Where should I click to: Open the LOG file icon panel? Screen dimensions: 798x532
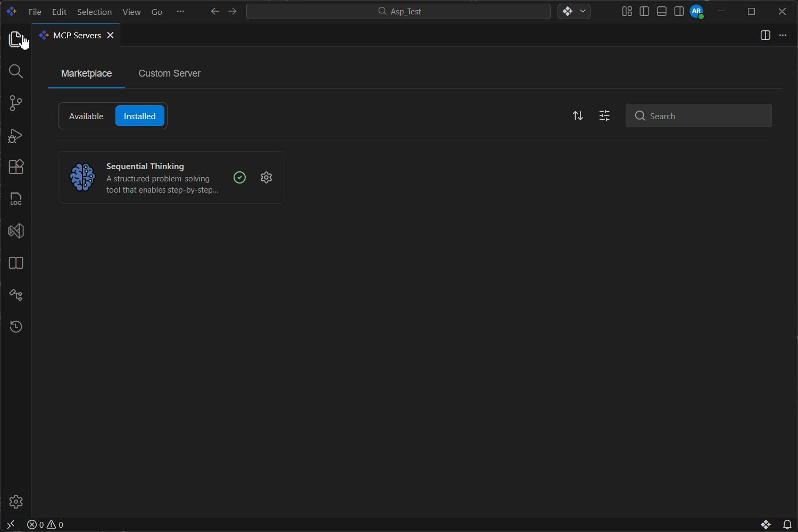(16, 199)
